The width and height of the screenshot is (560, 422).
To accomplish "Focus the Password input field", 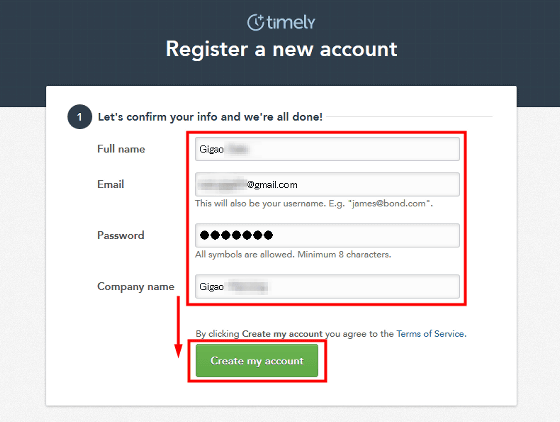I will click(x=327, y=235).
